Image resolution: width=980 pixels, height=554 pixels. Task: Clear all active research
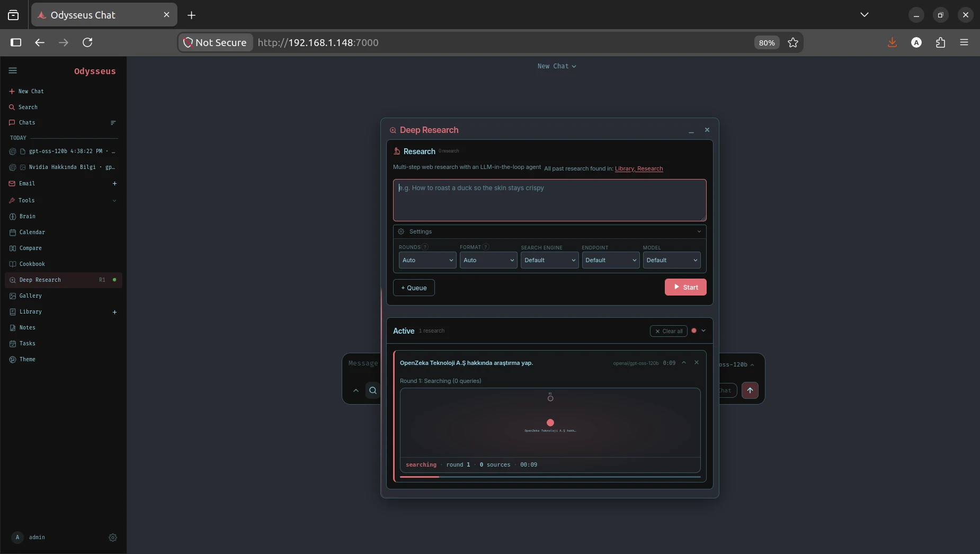tap(669, 331)
